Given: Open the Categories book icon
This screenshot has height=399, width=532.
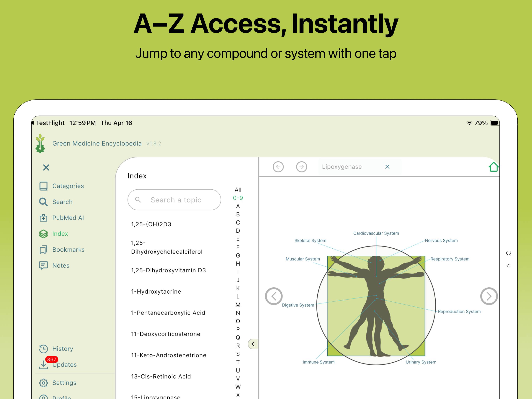Looking at the screenshot, I should click(43, 186).
